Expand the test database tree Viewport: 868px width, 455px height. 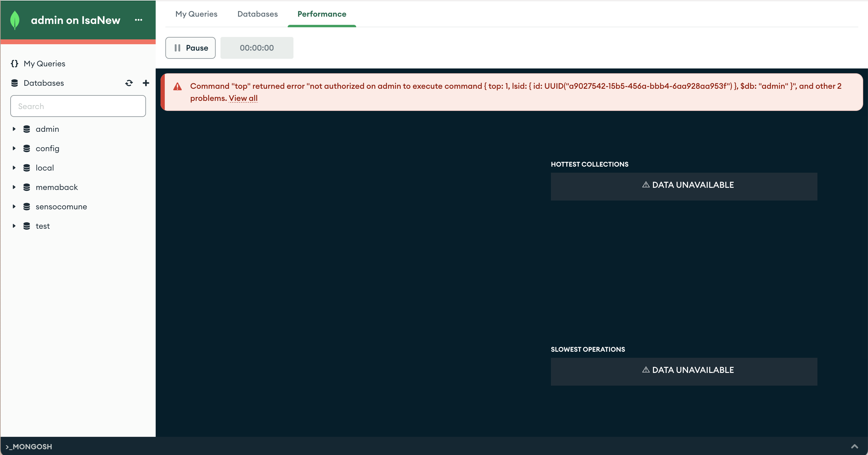coord(14,226)
